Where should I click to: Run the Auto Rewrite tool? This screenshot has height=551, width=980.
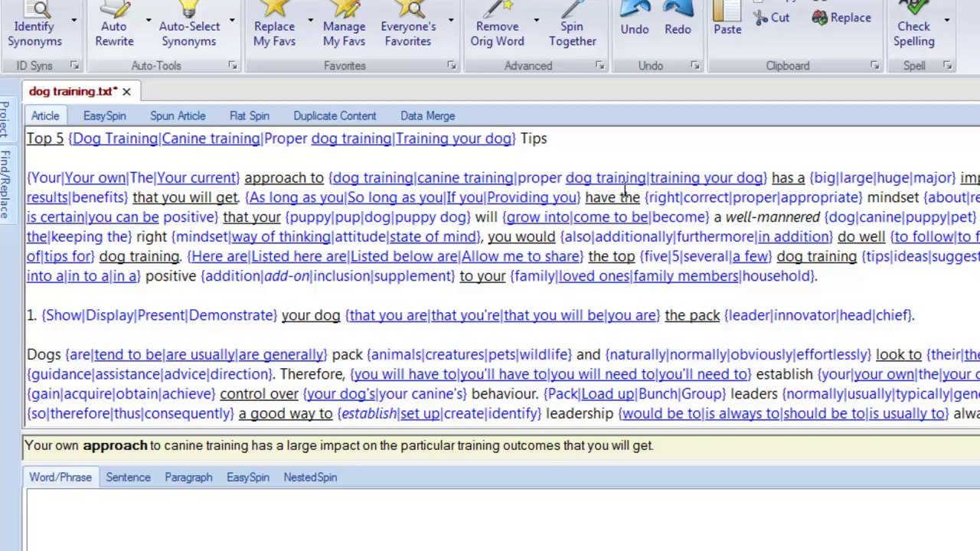tap(114, 24)
